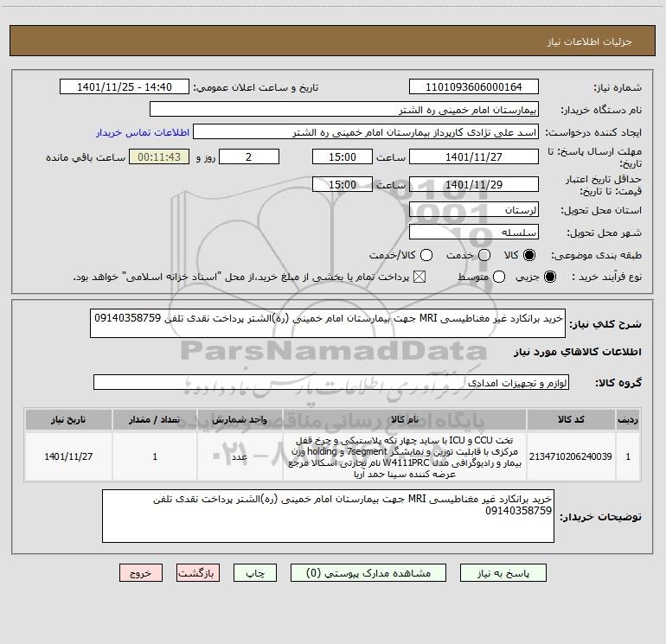This screenshot has width=666, height=644.
Task: Select the کالا radio button
Action: [529, 255]
